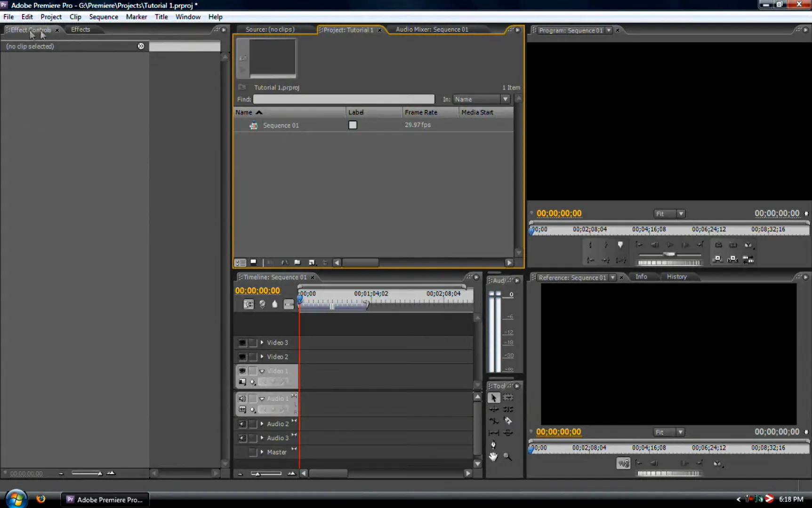
Task: Open the Sequence menu
Action: (x=104, y=17)
